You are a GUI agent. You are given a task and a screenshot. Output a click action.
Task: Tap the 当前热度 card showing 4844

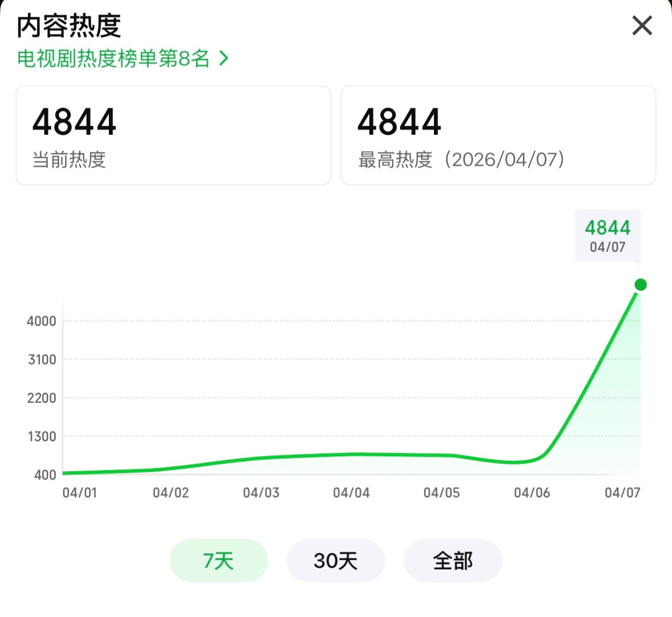pos(173,135)
